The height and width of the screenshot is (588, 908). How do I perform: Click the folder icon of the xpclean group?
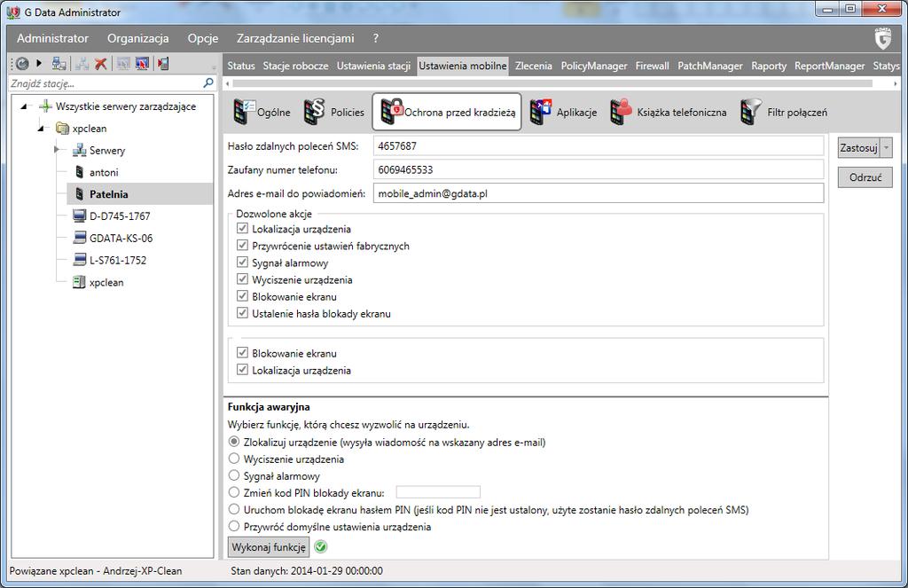63,128
